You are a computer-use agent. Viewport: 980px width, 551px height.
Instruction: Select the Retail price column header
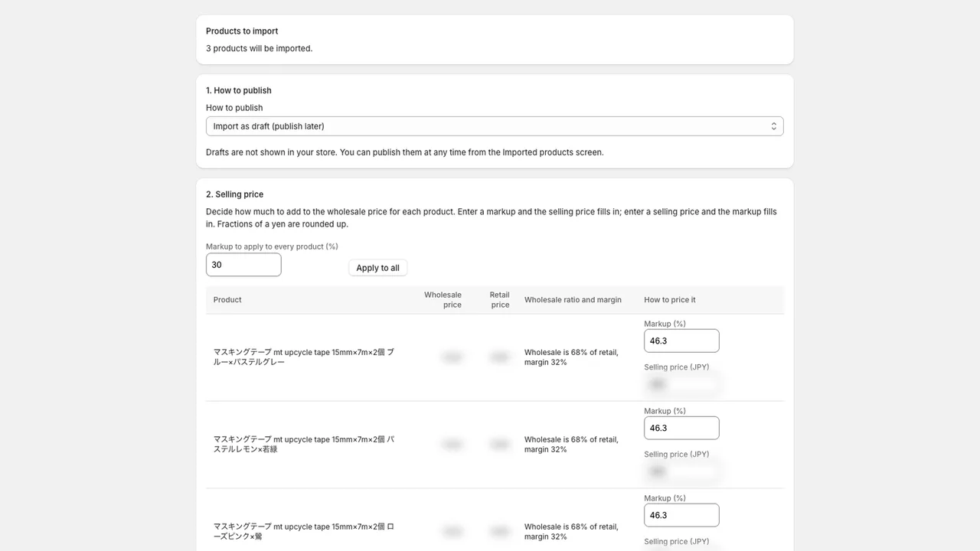pos(499,300)
